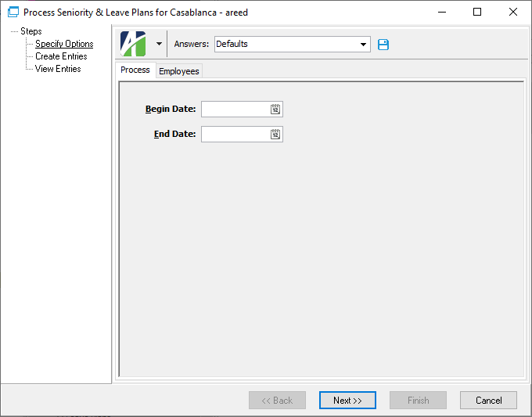Screen dimensions: 532x417
Task: Close the Process Seniority & Leave Plans window
Action: tap(513, 13)
